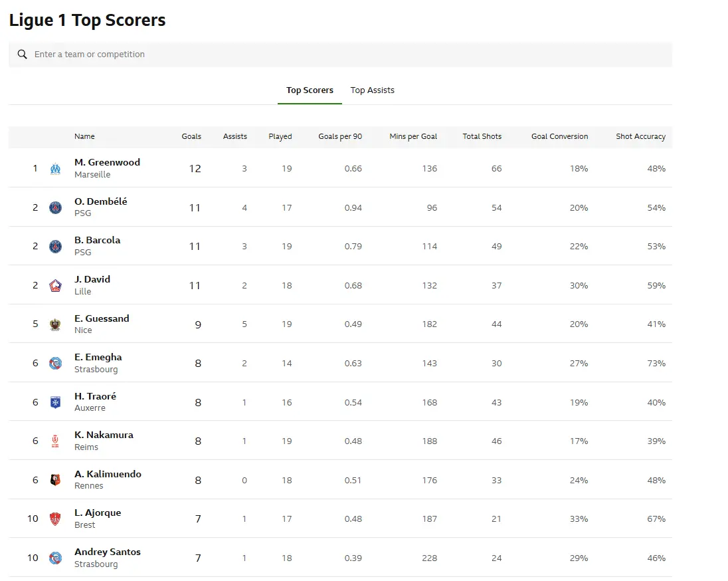Select the Top Scorers tab

tap(310, 90)
